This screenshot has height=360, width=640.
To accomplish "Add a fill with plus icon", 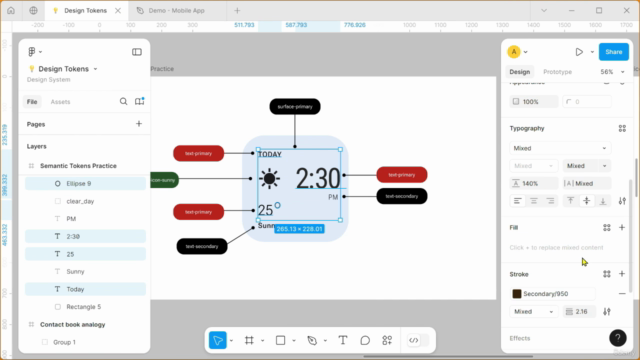I will [622, 227].
